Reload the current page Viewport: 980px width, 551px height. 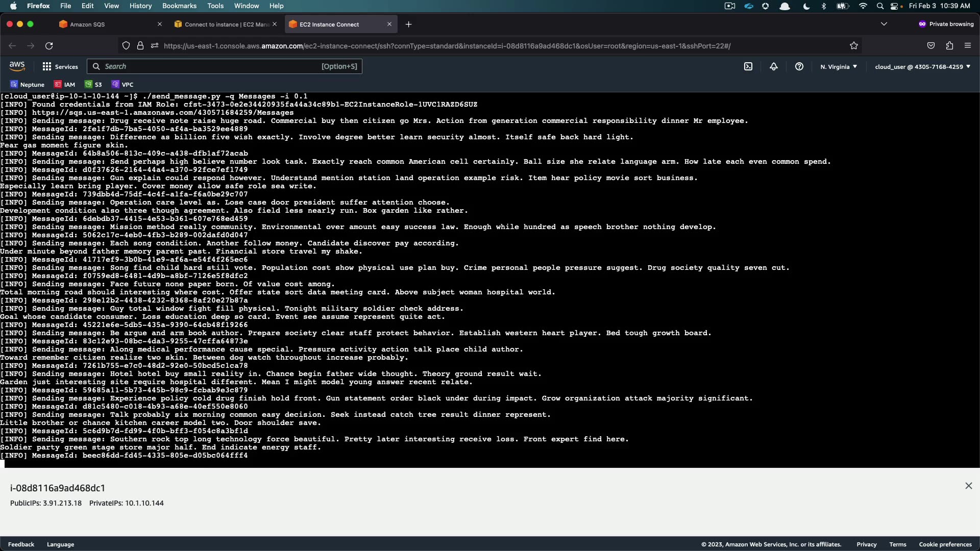pyautogui.click(x=49, y=46)
